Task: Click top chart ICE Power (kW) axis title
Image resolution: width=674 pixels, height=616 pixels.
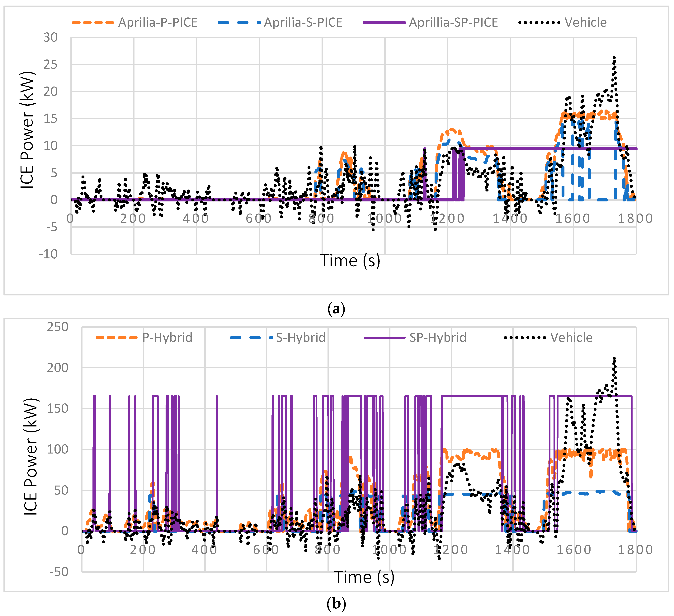Action: coord(27,130)
